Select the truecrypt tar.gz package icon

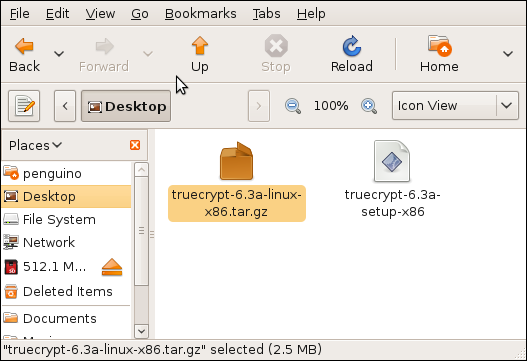[236, 161]
